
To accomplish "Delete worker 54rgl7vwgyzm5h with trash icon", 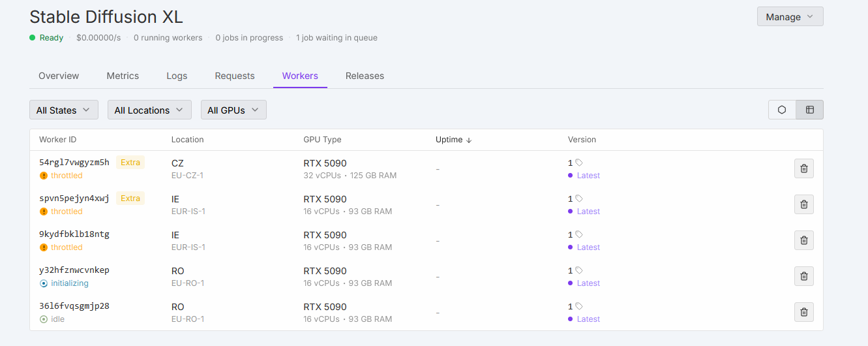I will (803, 168).
